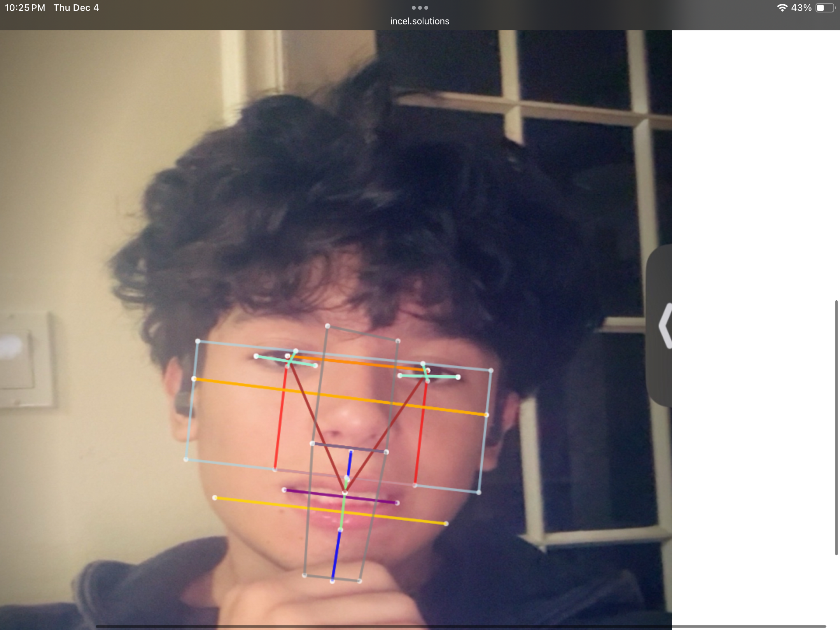Click bottom point of blue chin line
840x630 pixels.
tap(332, 581)
